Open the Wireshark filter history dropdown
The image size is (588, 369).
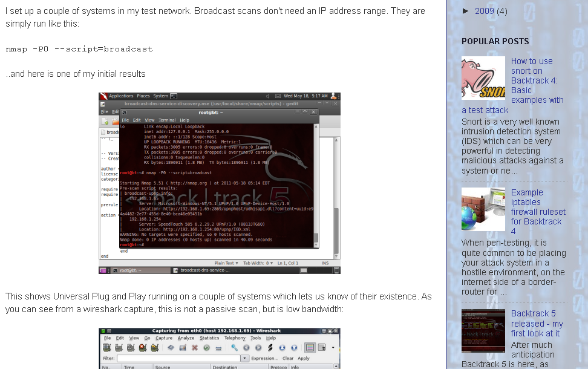(244, 358)
